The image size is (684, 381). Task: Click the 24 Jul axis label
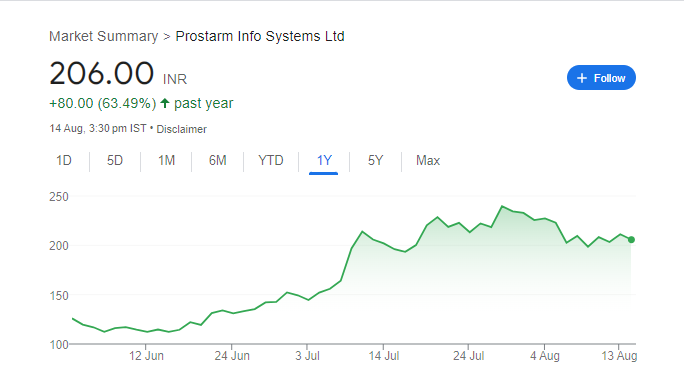click(x=469, y=356)
